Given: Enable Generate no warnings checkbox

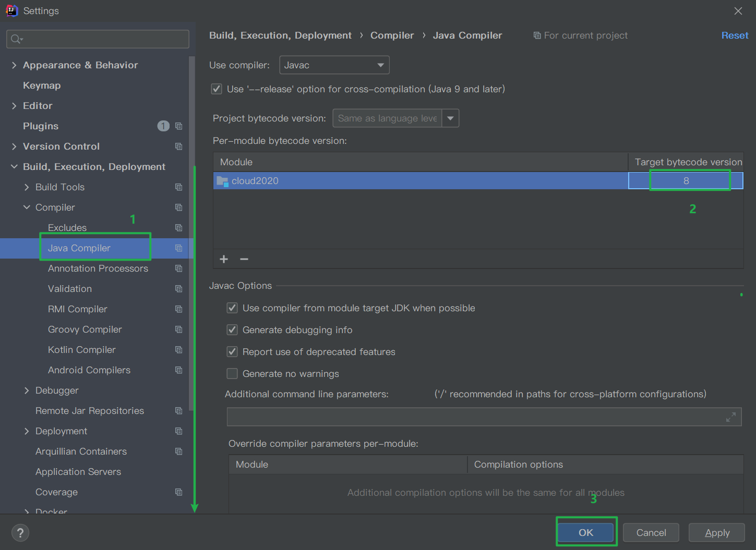Looking at the screenshot, I should 232,374.
